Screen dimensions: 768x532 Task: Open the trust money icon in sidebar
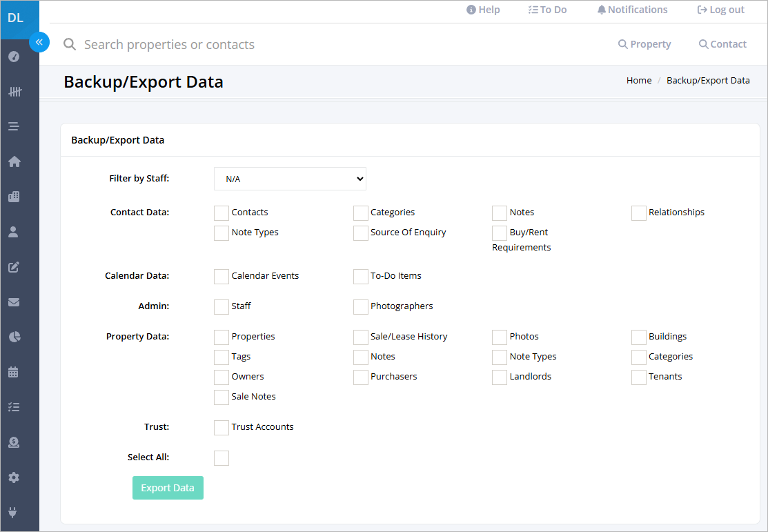[x=14, y=442]
